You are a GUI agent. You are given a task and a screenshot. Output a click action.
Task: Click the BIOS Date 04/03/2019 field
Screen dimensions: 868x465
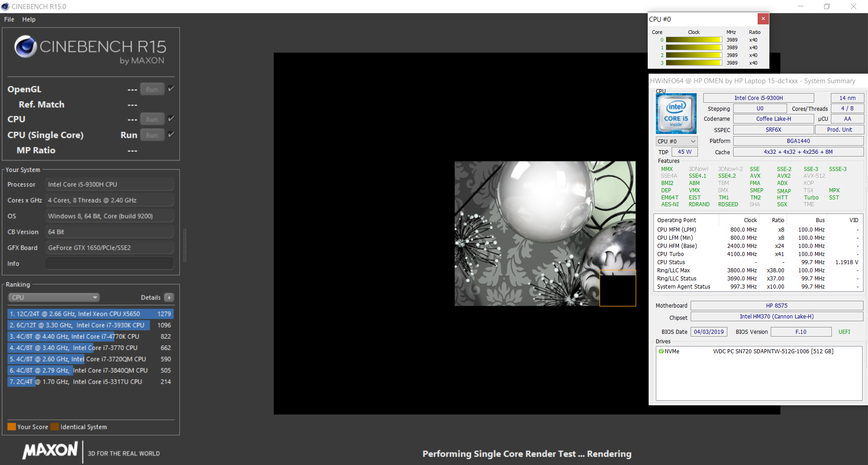pos(709,332)
